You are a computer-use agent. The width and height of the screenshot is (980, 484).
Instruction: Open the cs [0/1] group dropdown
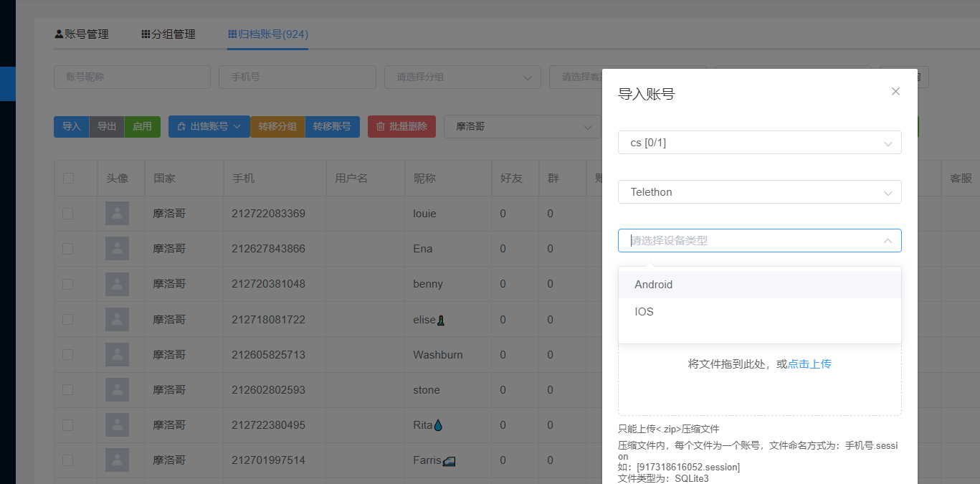[x=759, y=143]
